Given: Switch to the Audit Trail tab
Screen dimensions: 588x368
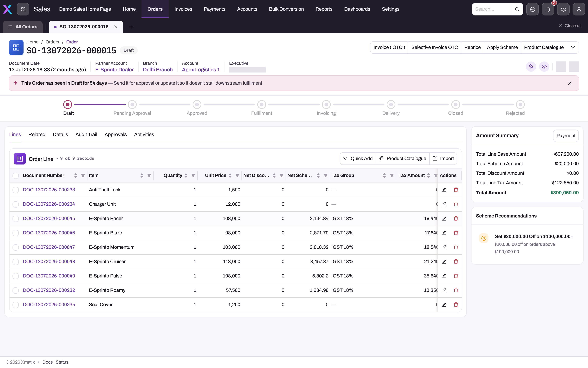Looking at the screenshot, I should click(86, 135).
